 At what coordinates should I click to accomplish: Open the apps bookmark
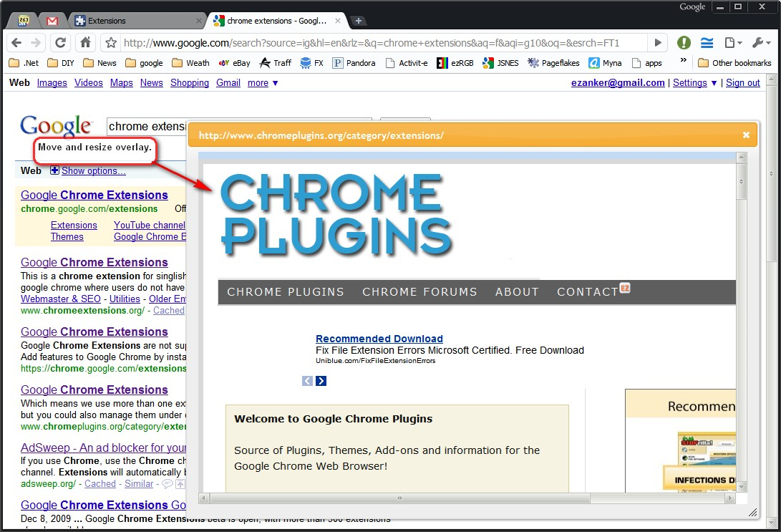tap(647, 63)
